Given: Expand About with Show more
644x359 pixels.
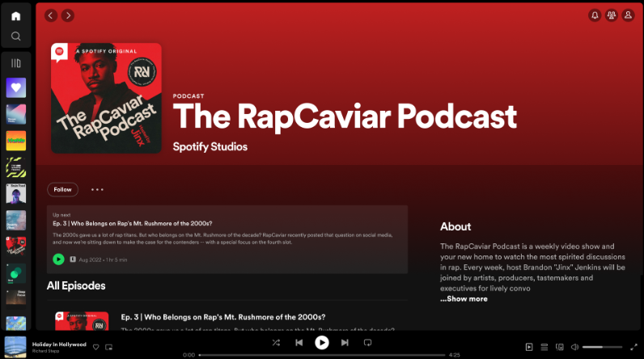Looking at the screenshot, I should [x=464, y=299].
